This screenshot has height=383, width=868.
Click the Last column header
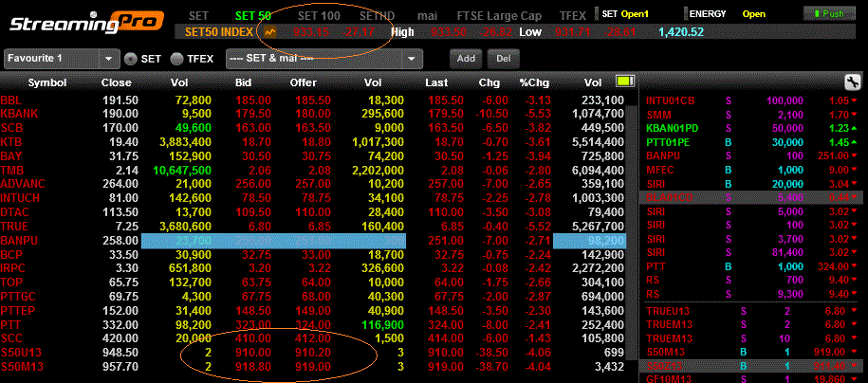pyautogui.click(x=436, y=83)
